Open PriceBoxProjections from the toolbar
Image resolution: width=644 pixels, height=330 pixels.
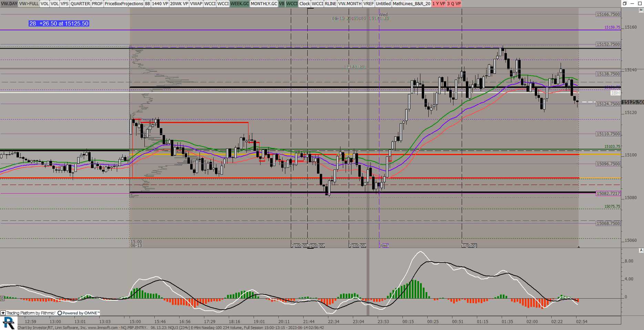click(124, 3)
